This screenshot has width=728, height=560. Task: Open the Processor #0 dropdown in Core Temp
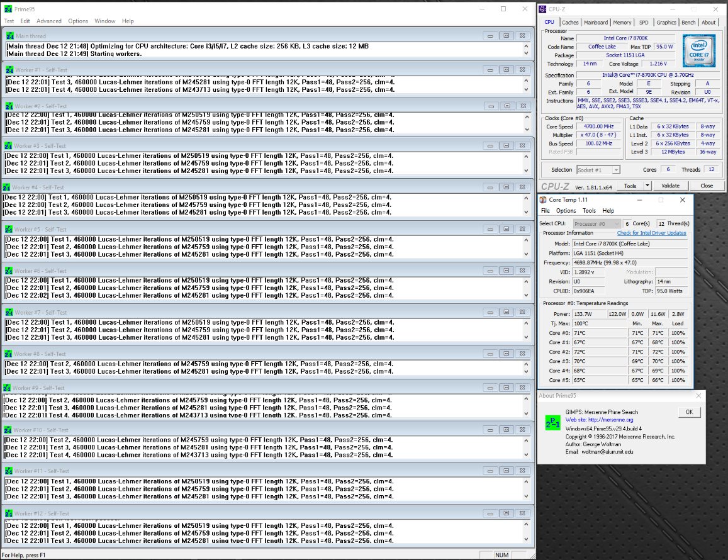(596, 224)
